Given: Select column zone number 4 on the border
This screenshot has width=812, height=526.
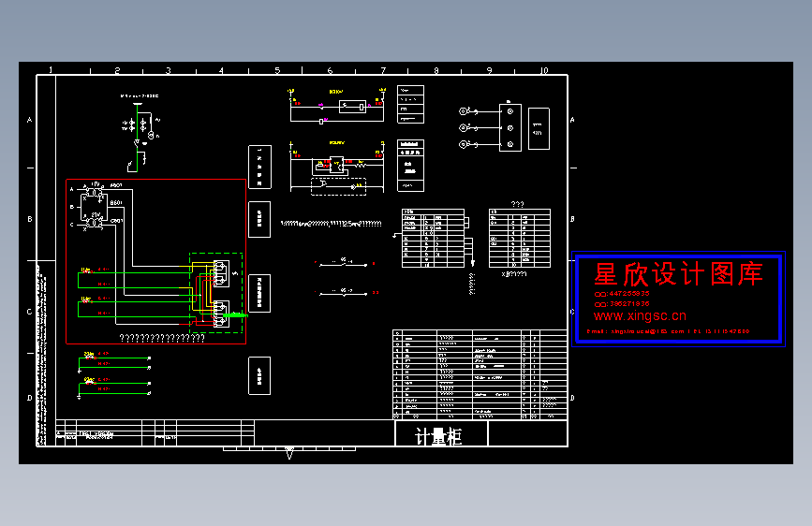Looking at the screenshot, I should 221,70.
